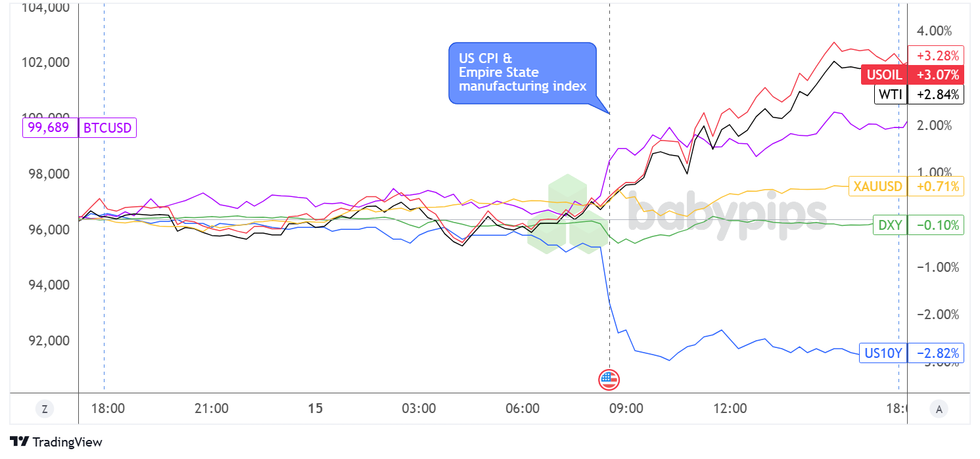Click the USOIL +3.07% value label
980x459 pixels.
point(935,75)
